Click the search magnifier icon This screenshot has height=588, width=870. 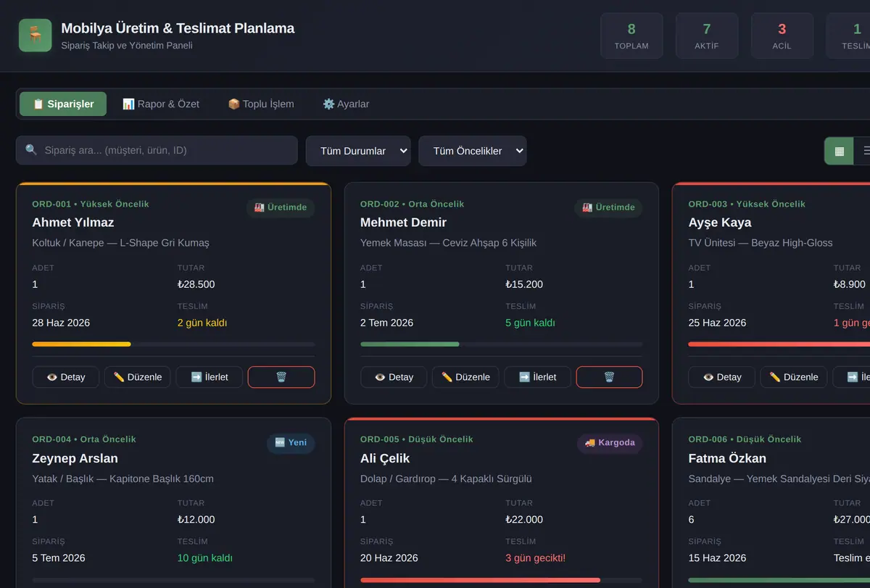pos(31,150)
